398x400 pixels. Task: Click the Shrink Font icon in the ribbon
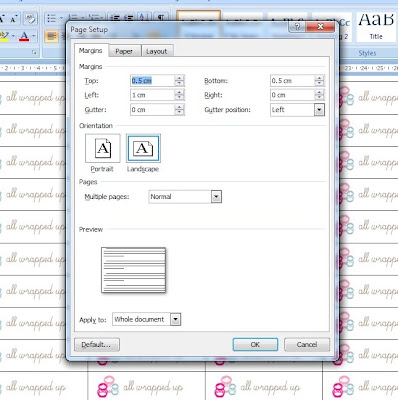click(x=13, y=19)
